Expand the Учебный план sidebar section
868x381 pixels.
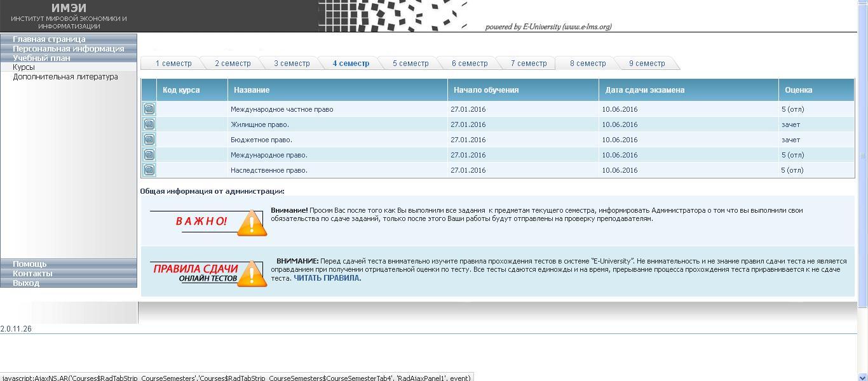pos(42,58)
